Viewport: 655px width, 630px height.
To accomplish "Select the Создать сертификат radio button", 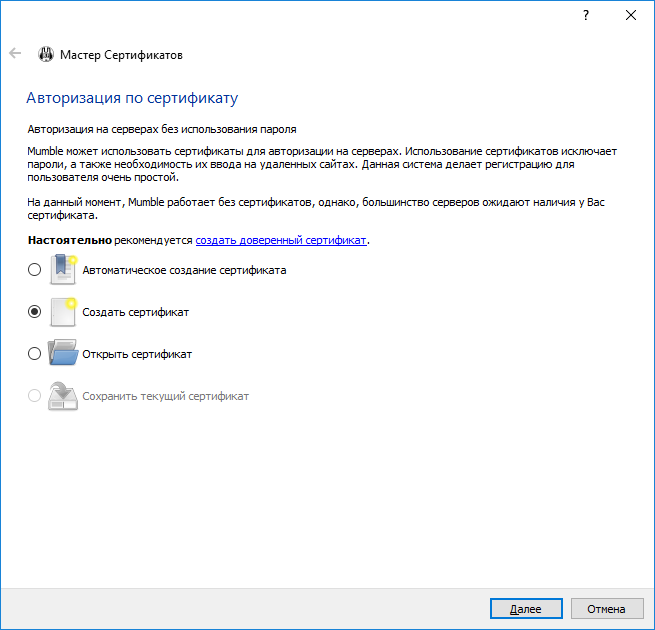I will click(x=35, y=312).
